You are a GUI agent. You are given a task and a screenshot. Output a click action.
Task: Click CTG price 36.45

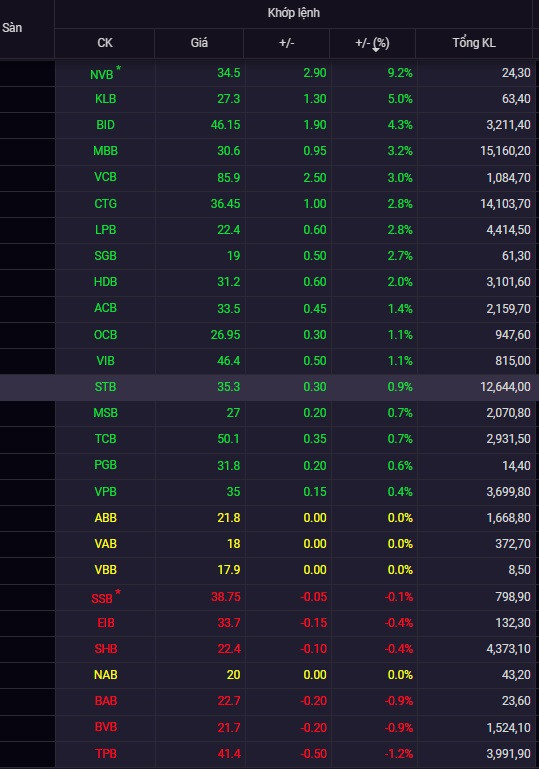(226, 204)
